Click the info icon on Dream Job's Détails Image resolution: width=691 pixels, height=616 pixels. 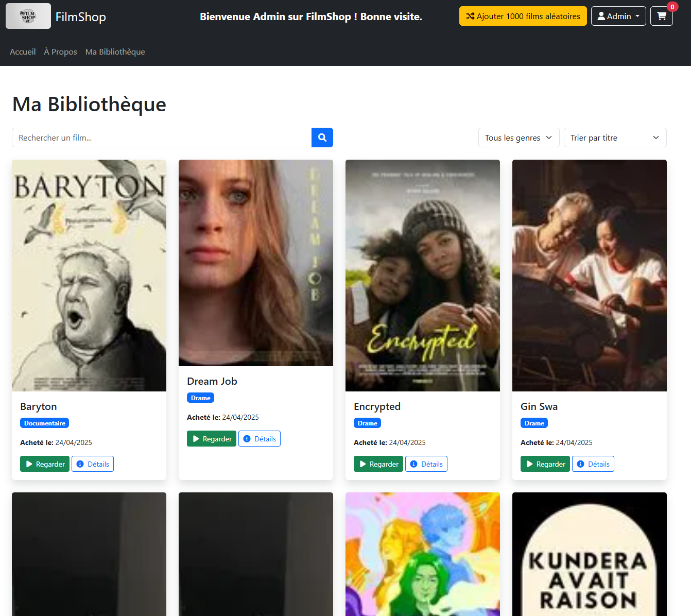246,438
